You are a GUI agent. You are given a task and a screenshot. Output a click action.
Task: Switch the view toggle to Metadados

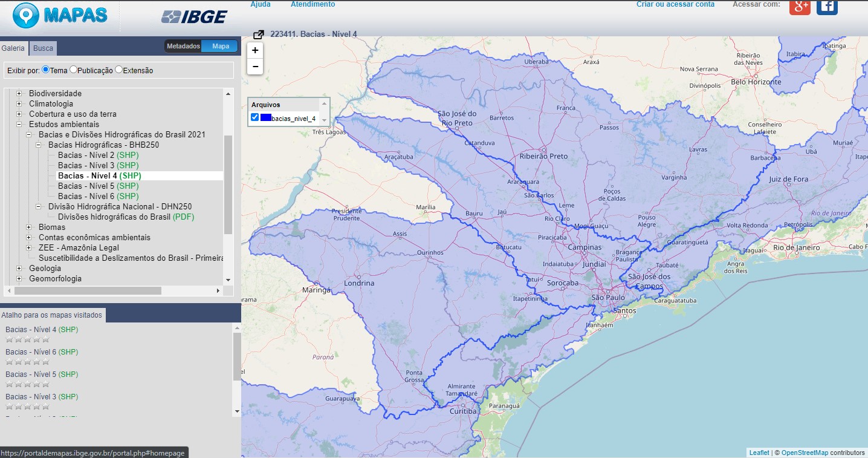coord(183,47)
